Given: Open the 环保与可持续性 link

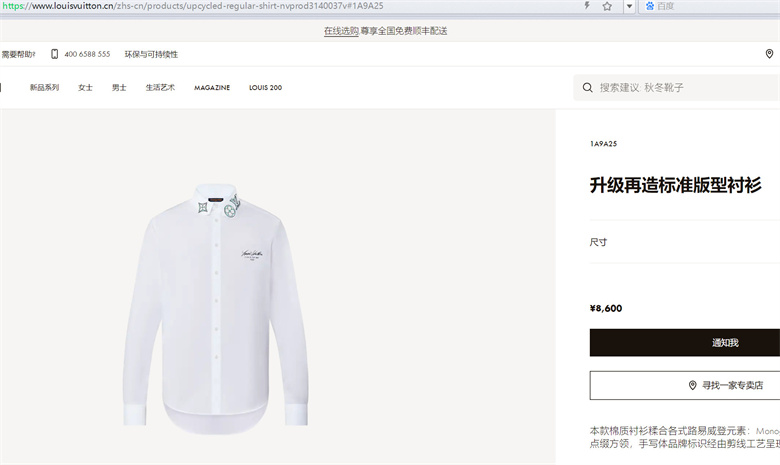Looking at the screenshot, I should coord(151,54).
